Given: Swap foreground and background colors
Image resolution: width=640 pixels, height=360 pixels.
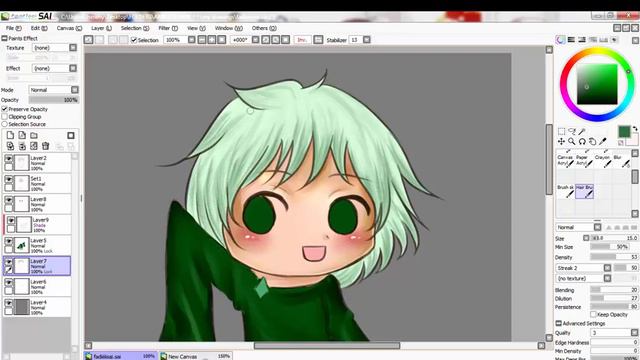Looking at the screenshot, I should (635, 129).
